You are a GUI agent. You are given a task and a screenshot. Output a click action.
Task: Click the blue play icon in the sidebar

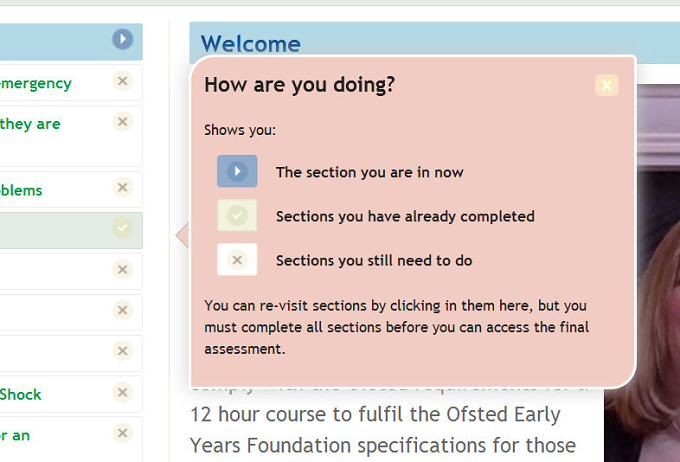tap(123, 39)
